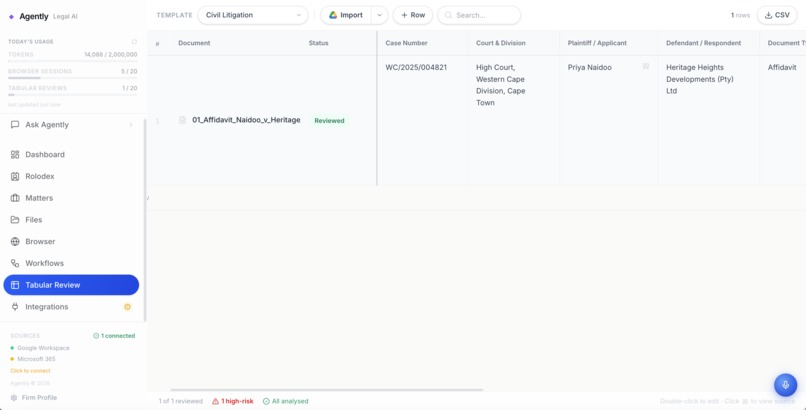Click the Defendant / Respondent header

point(704,43)
